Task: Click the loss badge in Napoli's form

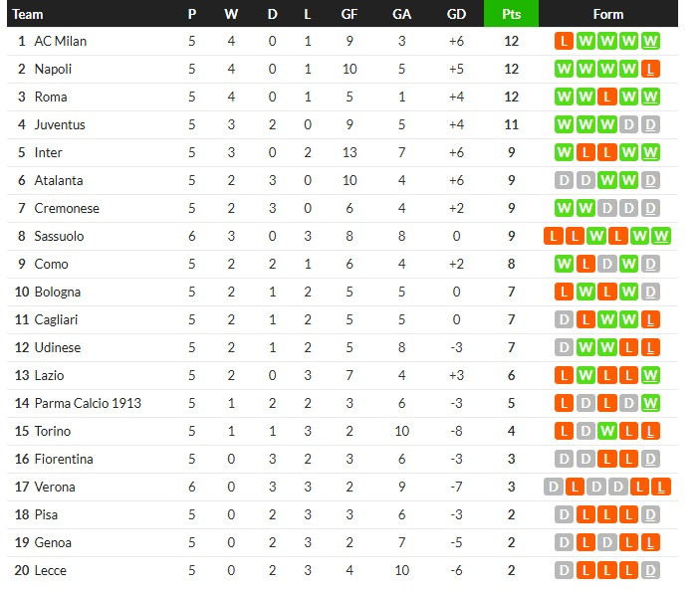Action: 650,69
